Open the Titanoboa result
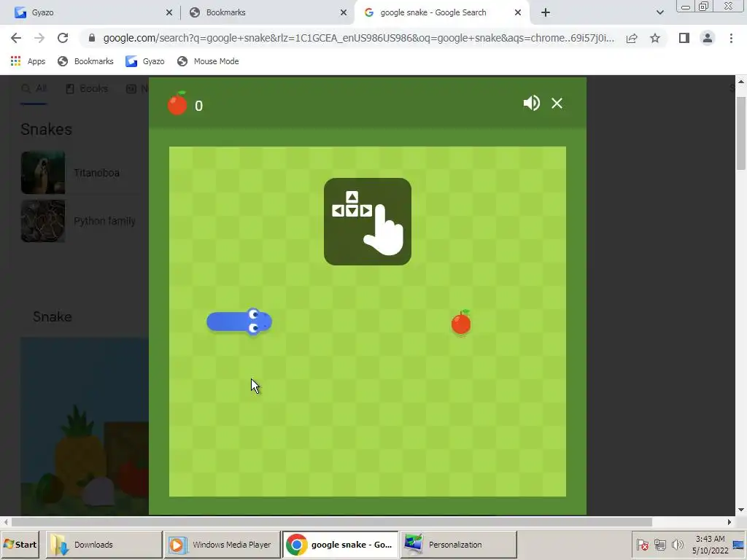The width and height of the screenshot is (747, 560). [97, 173]
